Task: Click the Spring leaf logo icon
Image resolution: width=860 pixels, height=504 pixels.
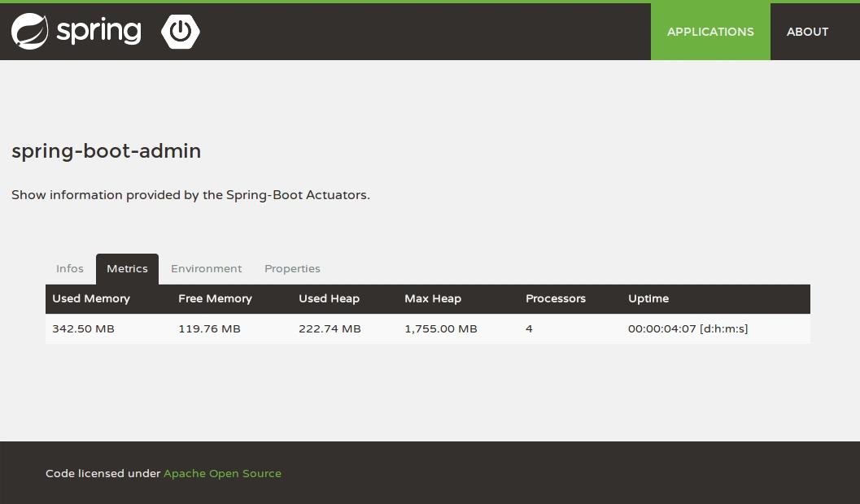Action: tap(30, 32)
